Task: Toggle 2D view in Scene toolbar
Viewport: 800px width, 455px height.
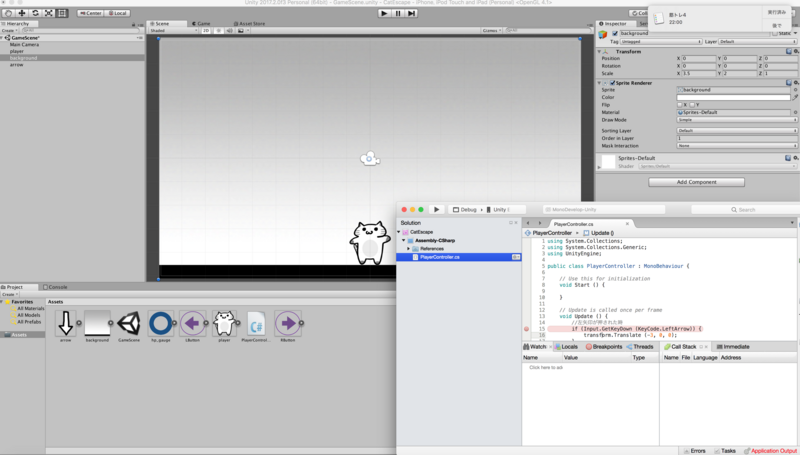Action: pos(206,31)
